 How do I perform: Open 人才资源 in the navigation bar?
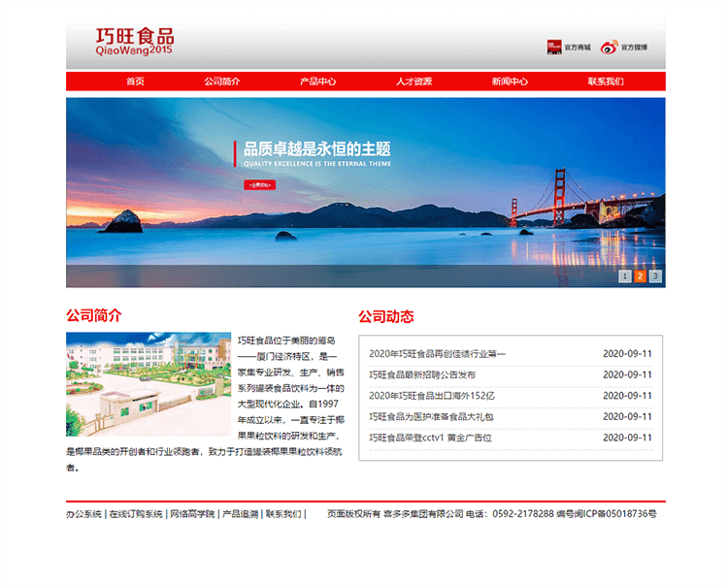[414, 81]
